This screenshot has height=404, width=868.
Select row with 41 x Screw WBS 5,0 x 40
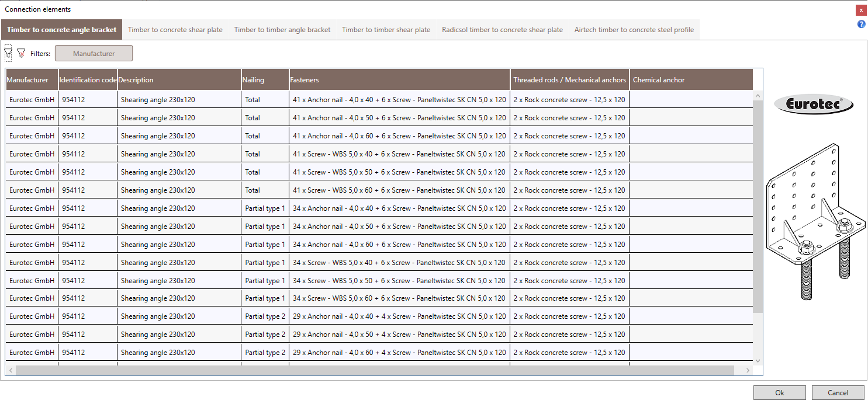coord(379,154)
